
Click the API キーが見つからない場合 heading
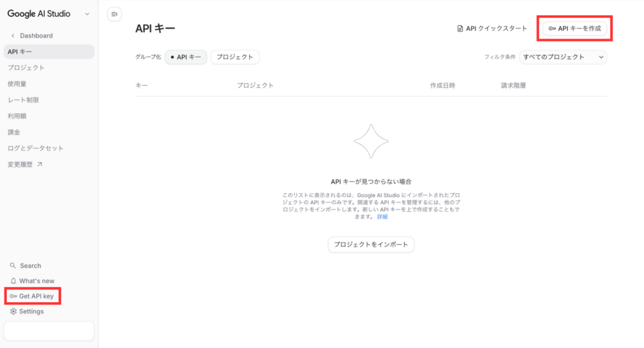tap(371, 182)
